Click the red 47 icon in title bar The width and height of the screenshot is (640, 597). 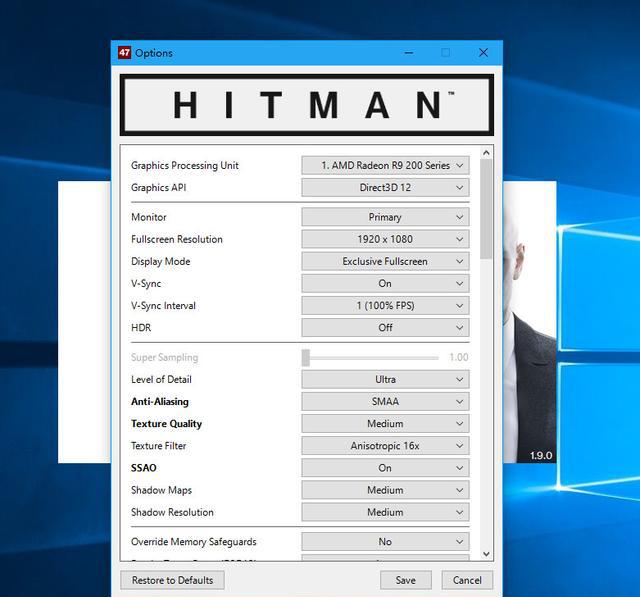[124, 53]
